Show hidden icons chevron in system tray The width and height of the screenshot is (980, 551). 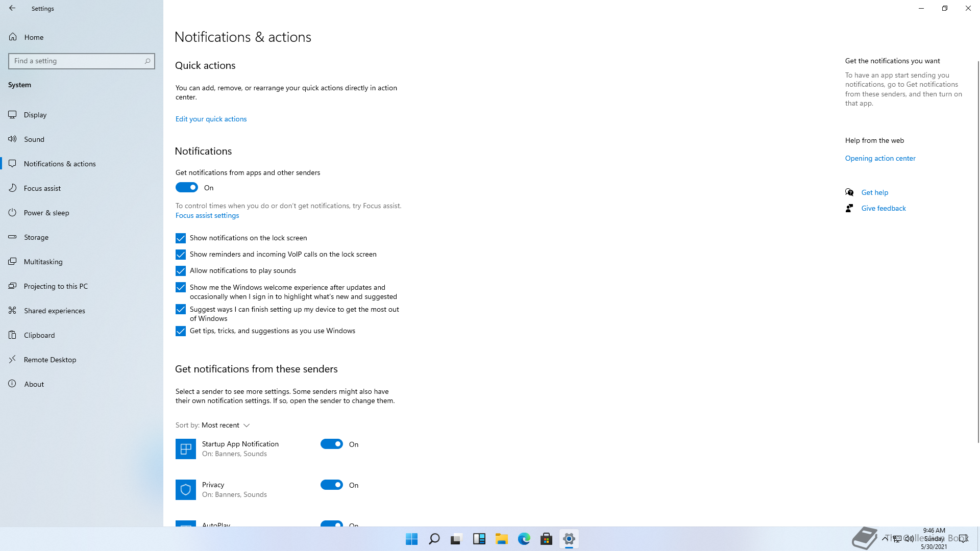point(885,538)
